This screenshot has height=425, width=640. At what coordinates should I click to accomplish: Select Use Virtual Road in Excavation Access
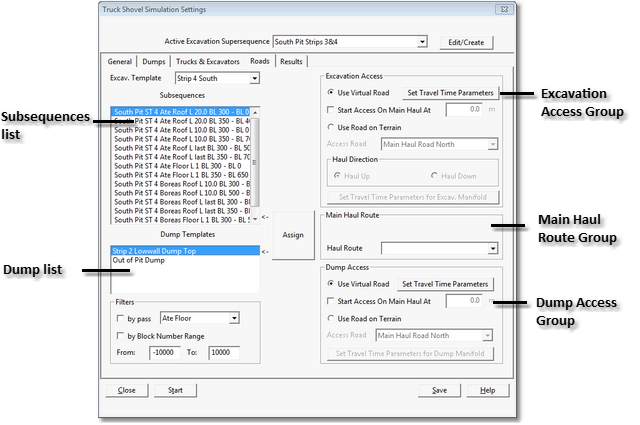[x=331, y=93]
